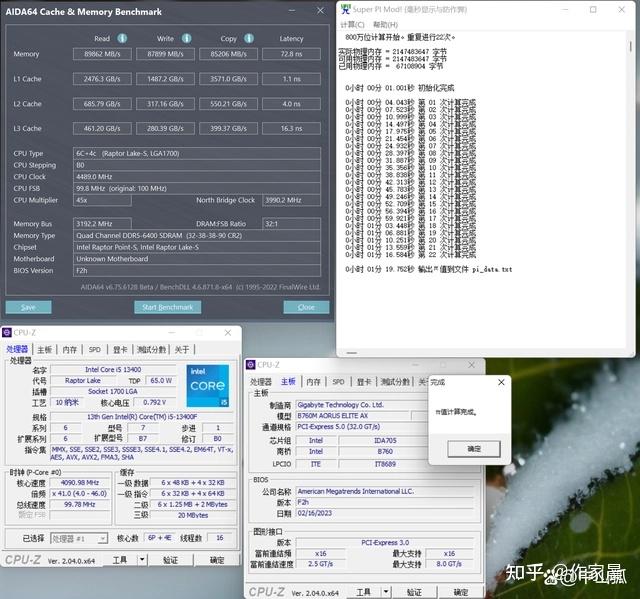640x599 pixels.
Task: Click the processor name Intel Core i5 13400
Action: (x=113, y=370)
